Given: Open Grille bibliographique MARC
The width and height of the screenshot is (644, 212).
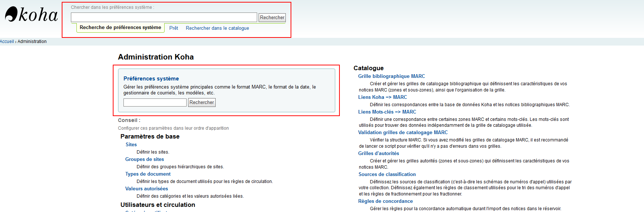Looking at the screenshot, I should point(392,76).
